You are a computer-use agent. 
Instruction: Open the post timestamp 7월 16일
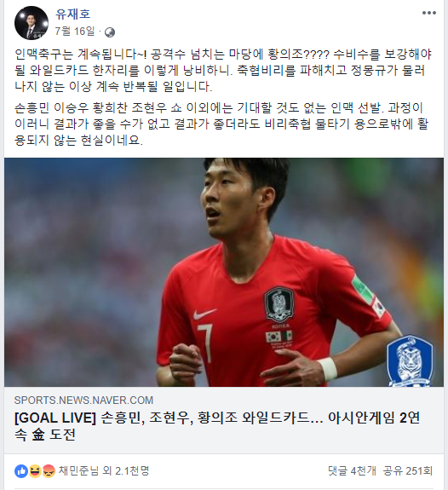75,32
